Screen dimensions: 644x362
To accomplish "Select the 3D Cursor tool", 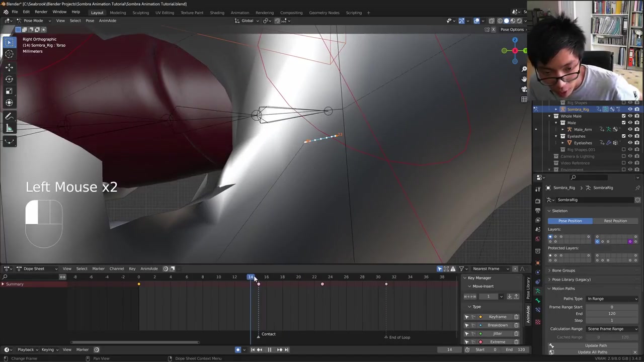I will point(9,54).
